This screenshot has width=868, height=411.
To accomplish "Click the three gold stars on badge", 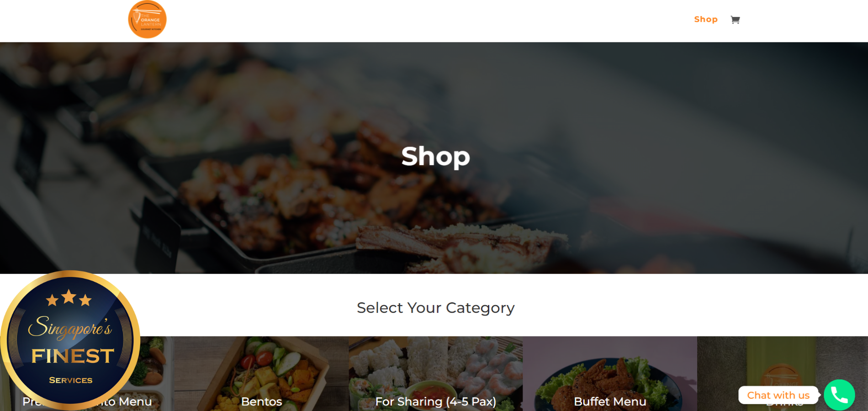I will 69,298.
